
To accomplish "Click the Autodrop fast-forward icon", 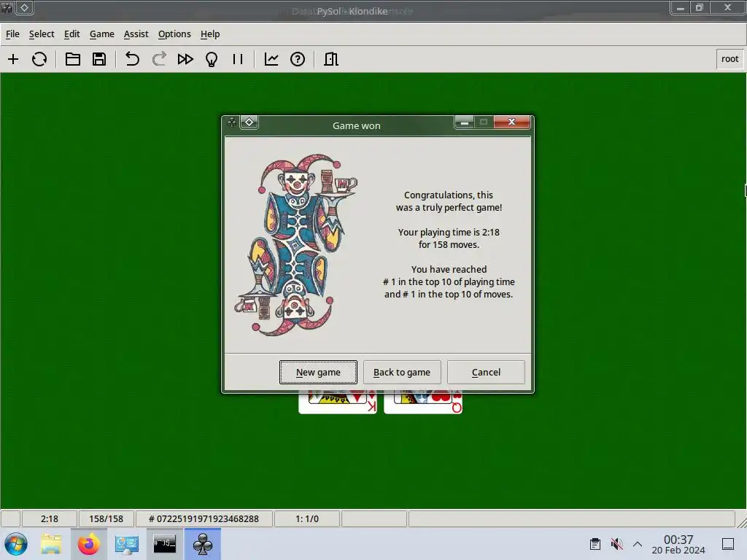I will coord(185,59).
